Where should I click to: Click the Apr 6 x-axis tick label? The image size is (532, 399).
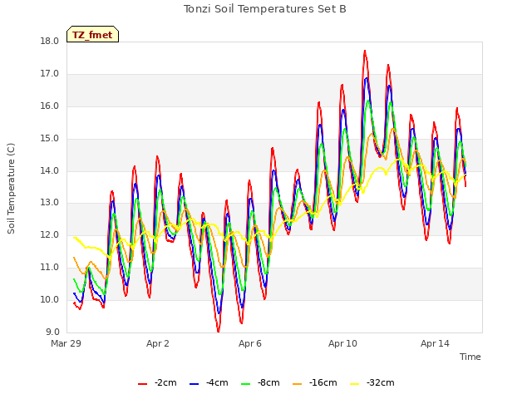click(249, 343)
